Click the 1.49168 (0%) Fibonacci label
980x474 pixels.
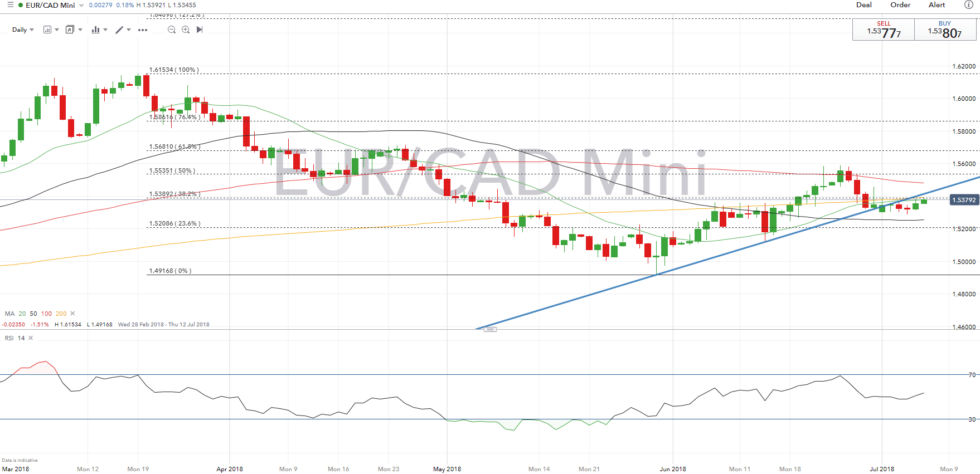pos(170,271)
